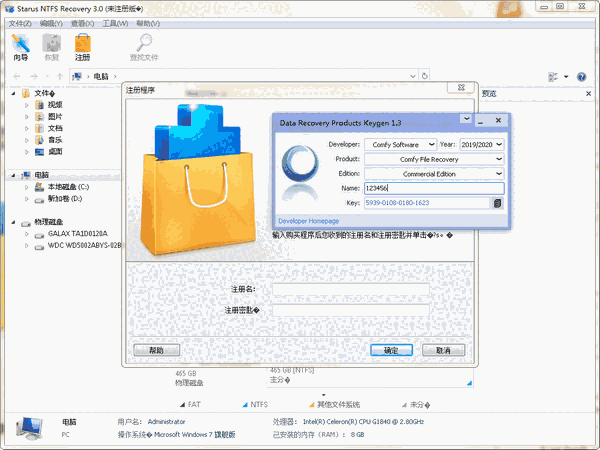Go back with the left arrow
Viewport: 600px width, 450px height.
(17, 77)
